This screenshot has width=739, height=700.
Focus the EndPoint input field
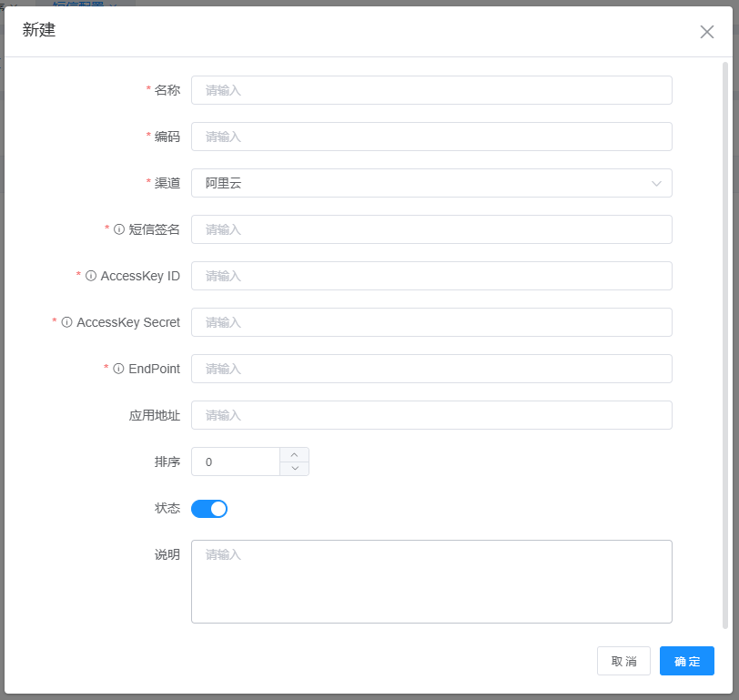point(430,369)
